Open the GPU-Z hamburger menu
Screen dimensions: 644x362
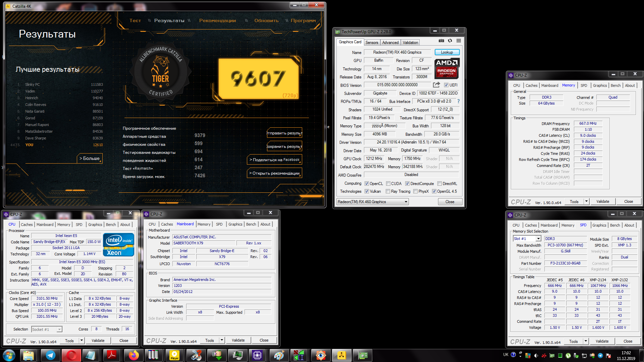point(459,41)
